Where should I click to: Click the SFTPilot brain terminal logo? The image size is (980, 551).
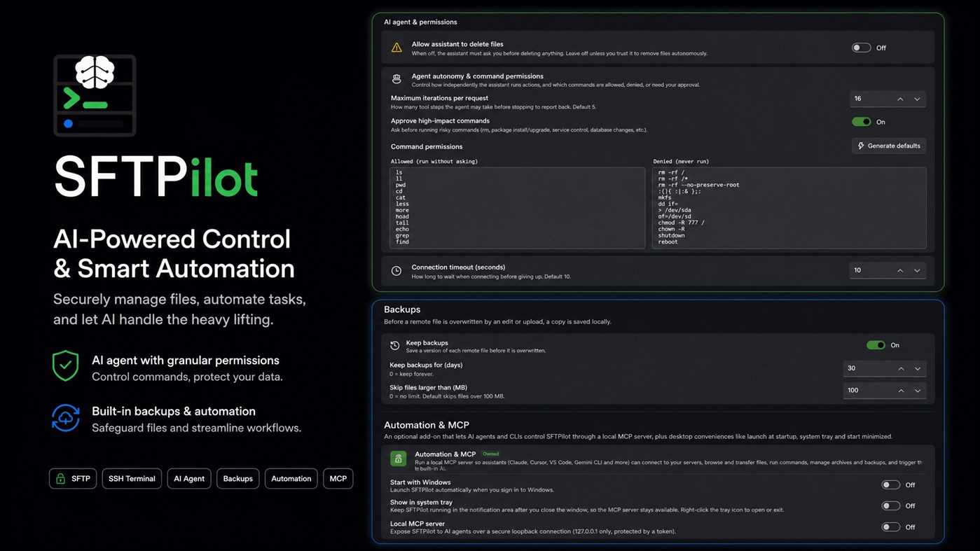[x=95, y=95]
